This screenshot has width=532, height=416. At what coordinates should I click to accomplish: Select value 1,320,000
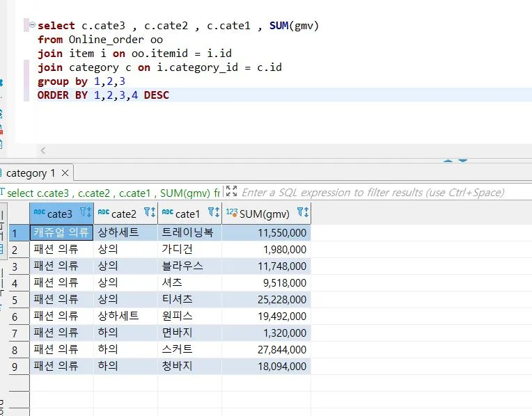[x=266, y=333]
